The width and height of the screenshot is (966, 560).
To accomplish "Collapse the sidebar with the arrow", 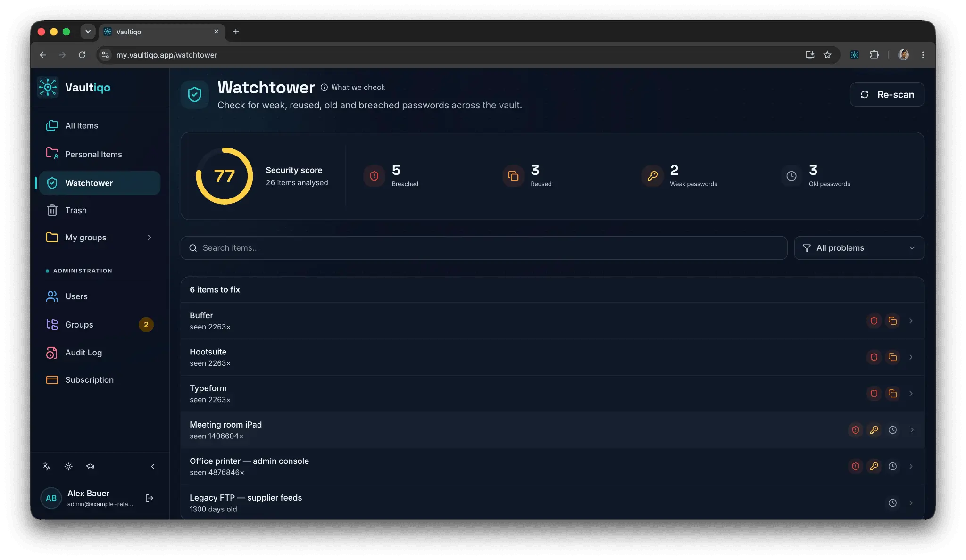I will [x=153, y=467].
